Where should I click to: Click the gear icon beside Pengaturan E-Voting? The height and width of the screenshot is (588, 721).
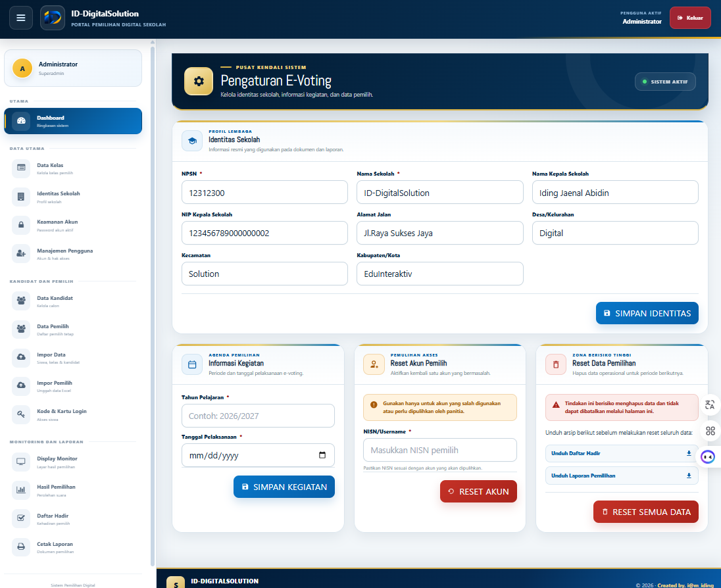click(x=199, y=82)
